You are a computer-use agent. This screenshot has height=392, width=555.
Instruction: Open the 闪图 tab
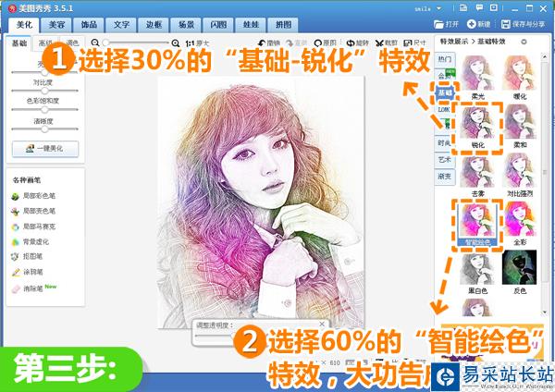(x=218, y=25)
